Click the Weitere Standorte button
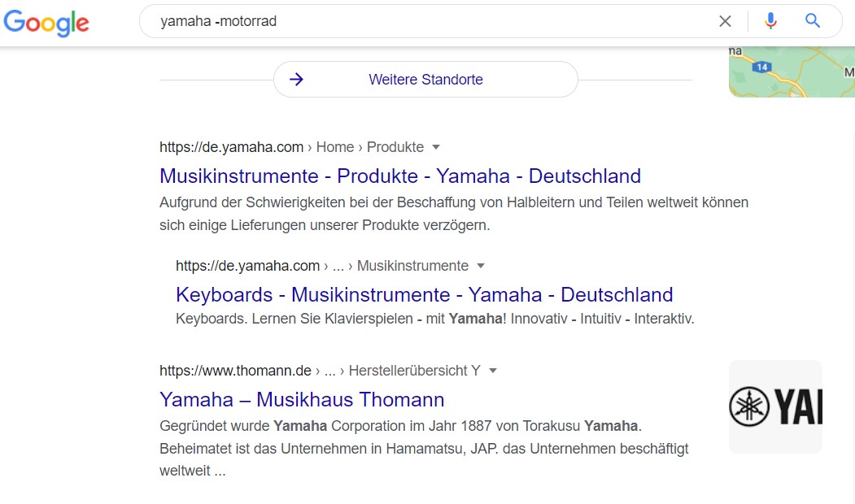855x504 pixels. coord(425,80)
